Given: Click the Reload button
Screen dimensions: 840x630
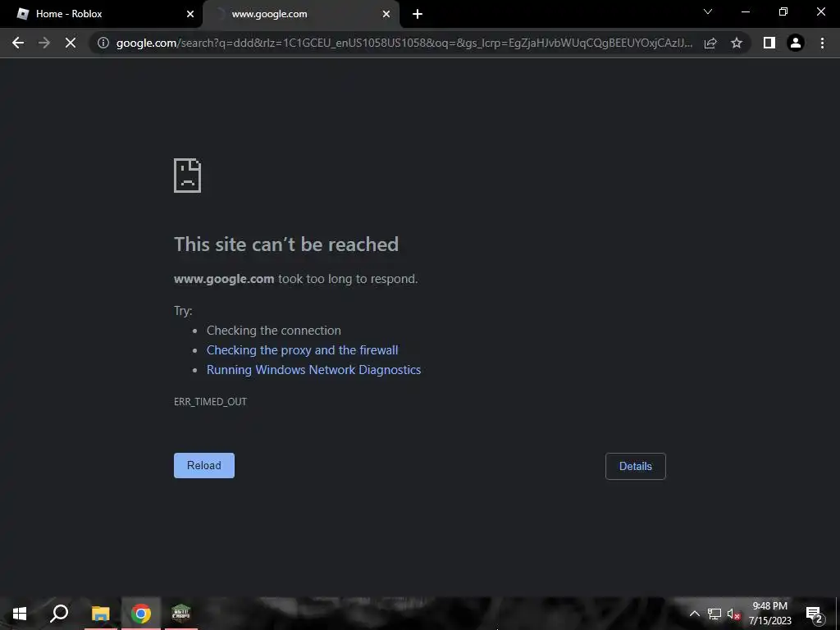Looking at the screenshot, I should [x=204, y=466].
